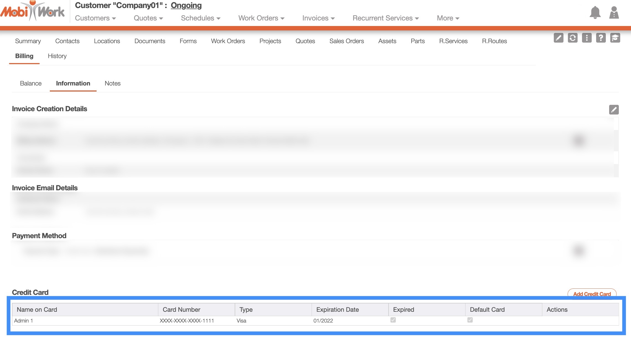This screenshot has height=364, width=631.
Task: Click the refresh icon in top toolbar
Action: [x=573, y=38]
